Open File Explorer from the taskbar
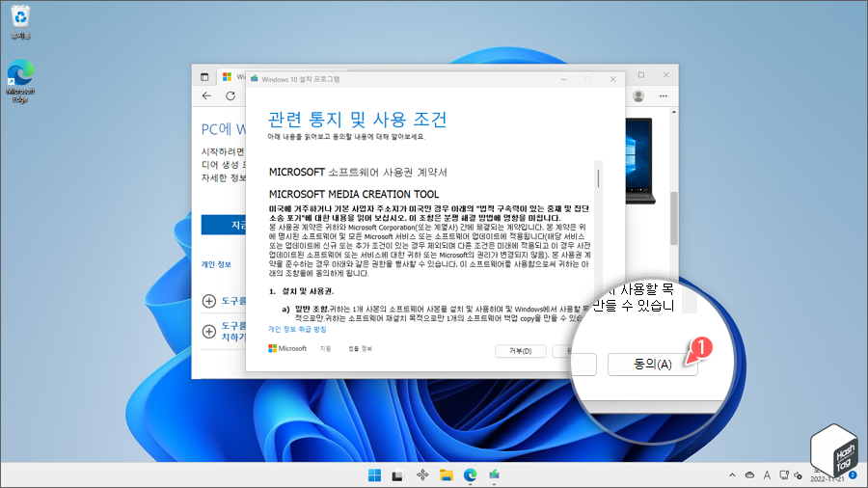The image size is (868, 488). point(447,475)
